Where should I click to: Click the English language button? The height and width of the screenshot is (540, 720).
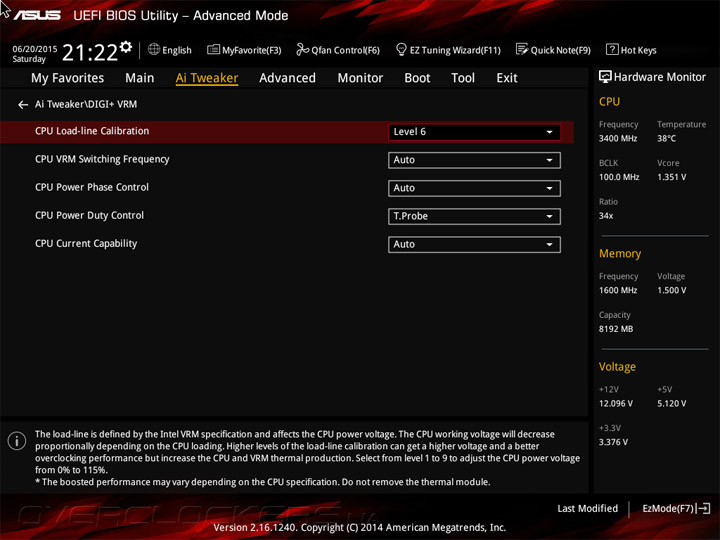(x=170, y=50)
